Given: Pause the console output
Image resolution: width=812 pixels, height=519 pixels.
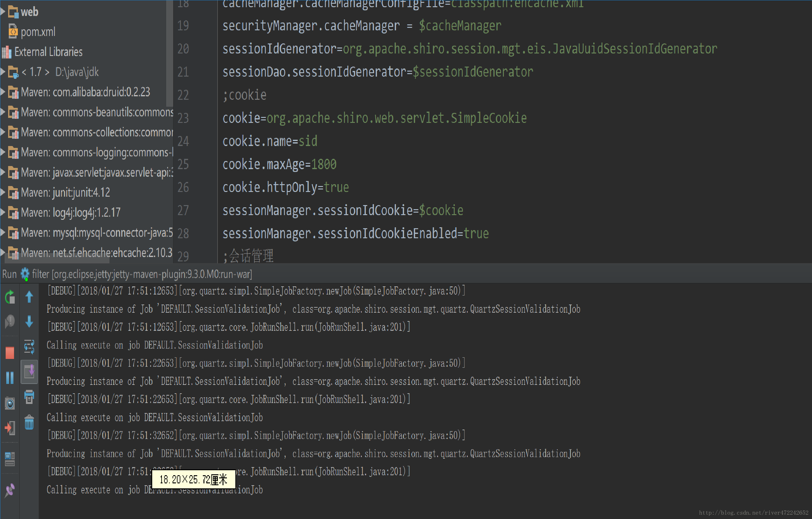Looking at the screenshot, I should pyautogui.click(x=10, y=377).
